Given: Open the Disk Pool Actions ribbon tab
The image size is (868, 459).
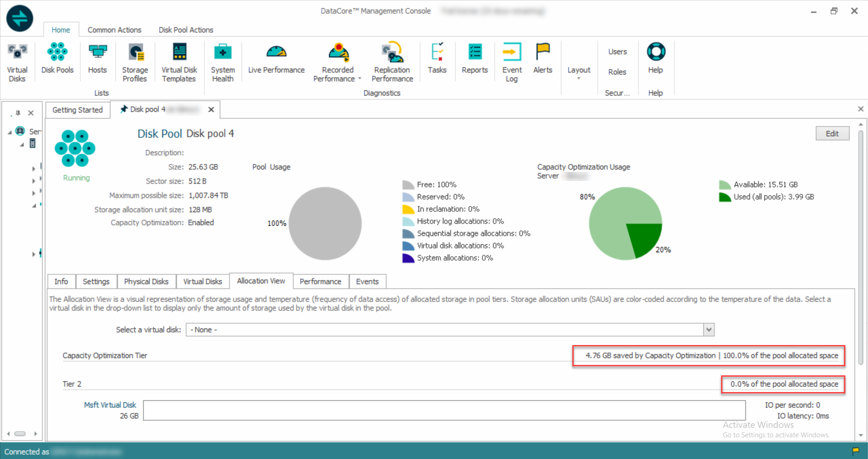Looking at the screenshot, I should pyautogui.click(x=186, y=30).
